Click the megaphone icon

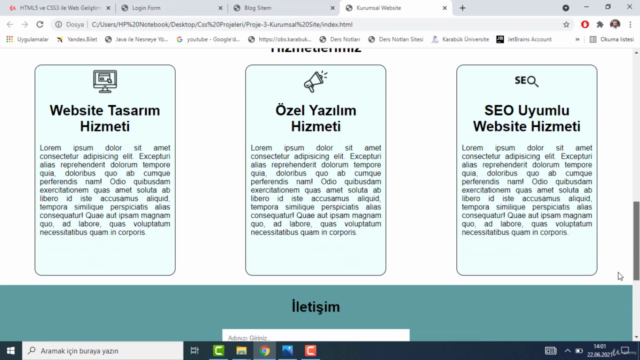[x=316, y=81]
